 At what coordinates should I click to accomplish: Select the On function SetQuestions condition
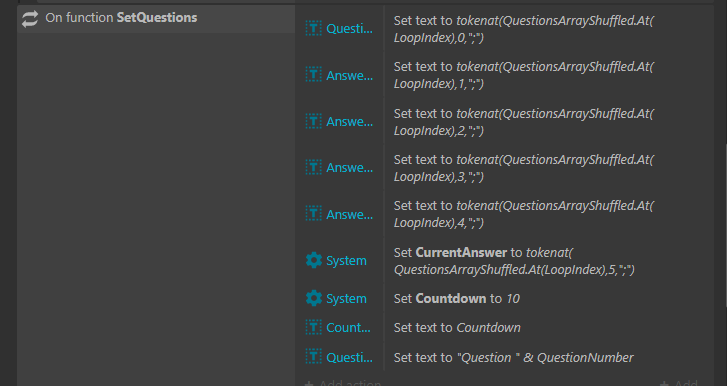(x=156, y=19)
